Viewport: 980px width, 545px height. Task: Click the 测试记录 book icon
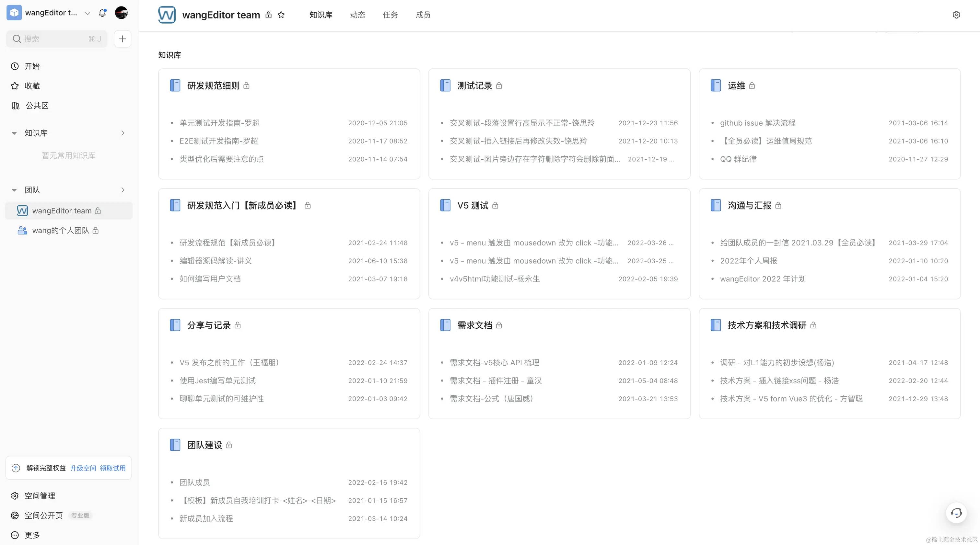point(445,85)
